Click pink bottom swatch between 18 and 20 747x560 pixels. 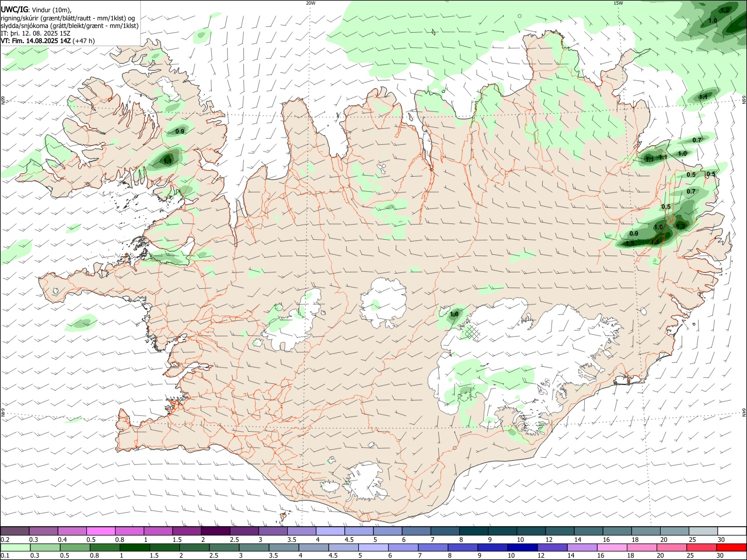641,547
